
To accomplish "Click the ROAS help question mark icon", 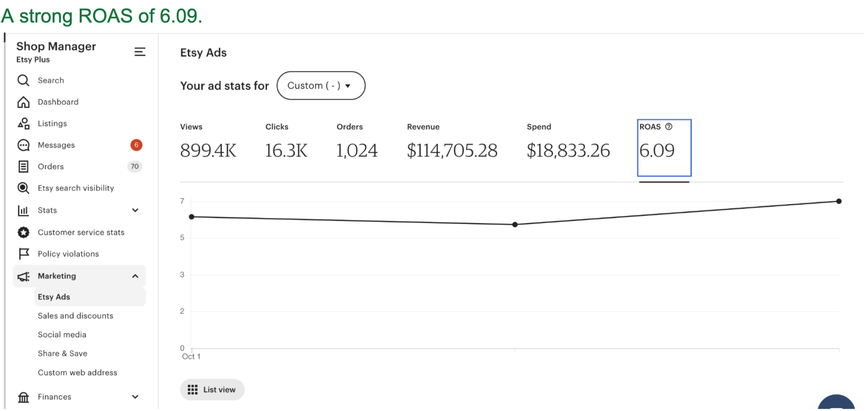I will (x=669, y=127).
